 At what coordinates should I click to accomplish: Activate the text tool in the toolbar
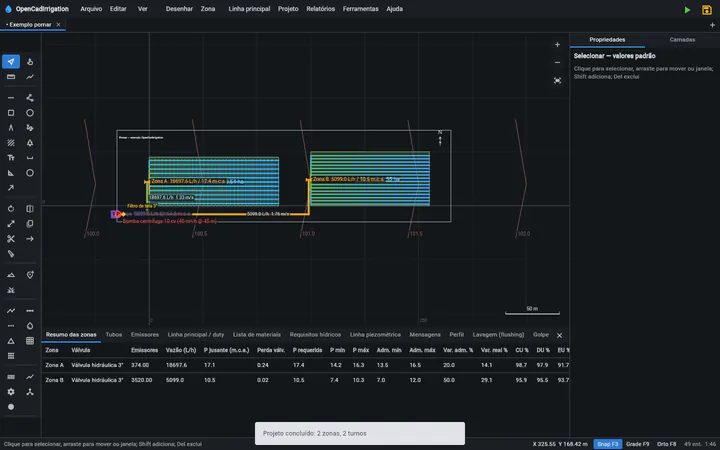pyautogui.click(x=11, y=158)
